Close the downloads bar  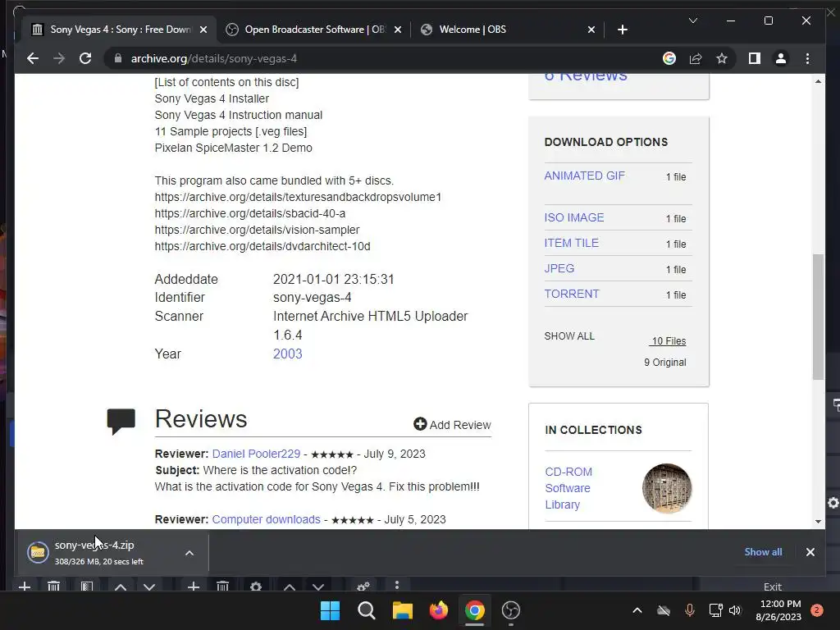click(810, 552)
